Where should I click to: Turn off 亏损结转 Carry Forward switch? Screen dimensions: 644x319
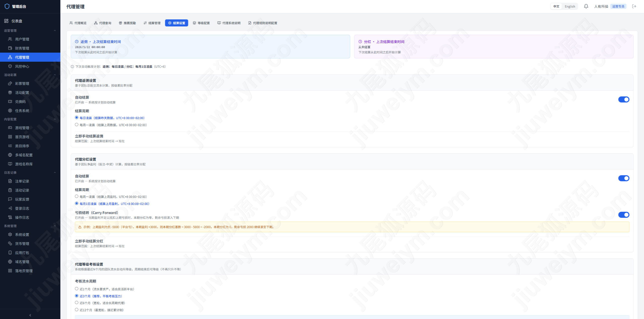(x=624, y=215)
